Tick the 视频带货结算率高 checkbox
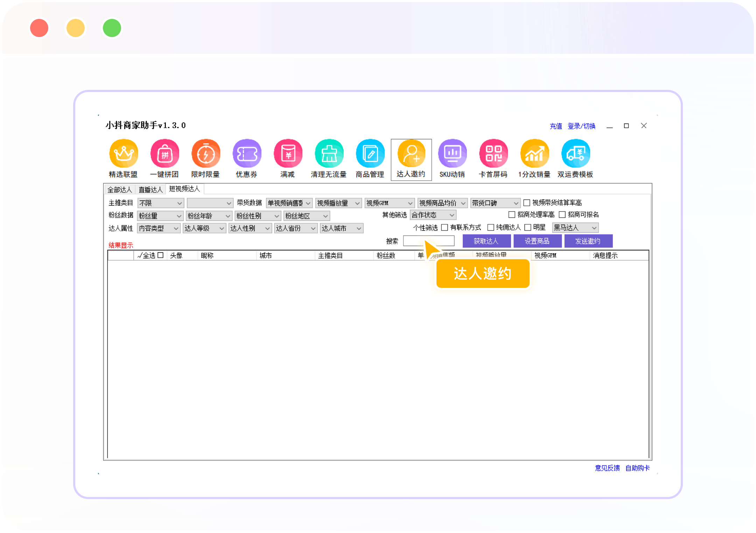Image resolution: width=756 pixels, height=533 pixels. 527,203
